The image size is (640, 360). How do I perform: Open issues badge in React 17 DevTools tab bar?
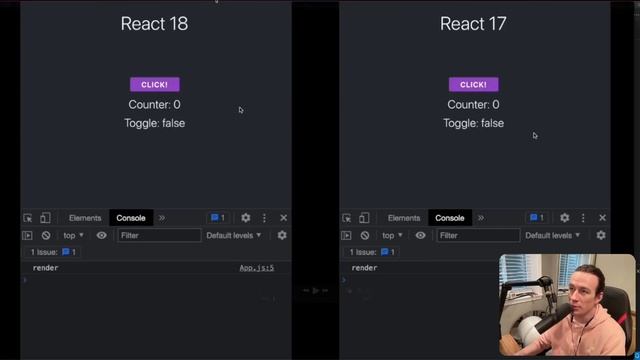pyautogui.click(x=537, y=218)
